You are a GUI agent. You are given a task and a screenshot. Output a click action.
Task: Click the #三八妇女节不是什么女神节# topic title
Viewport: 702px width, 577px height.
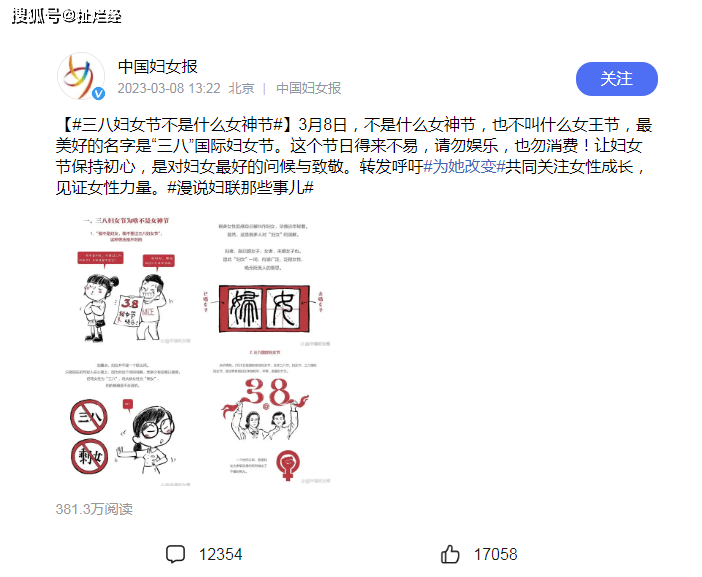tap(177, 124)
